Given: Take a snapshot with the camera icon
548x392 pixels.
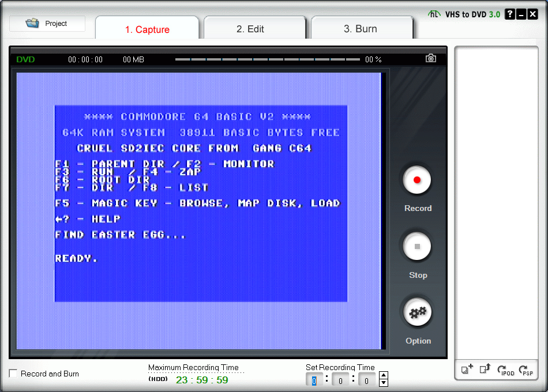Looking at the screenshot, I should (x=430, y=58).
